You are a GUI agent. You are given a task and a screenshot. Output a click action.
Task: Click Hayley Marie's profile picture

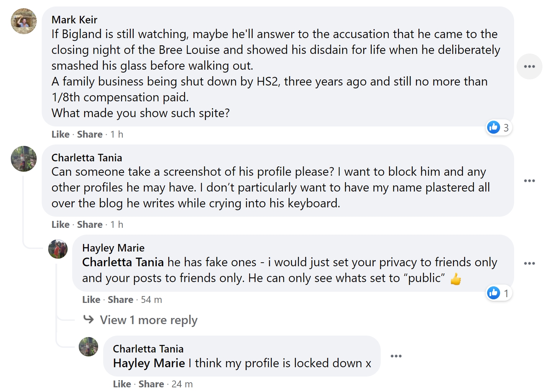pos(58,249)
